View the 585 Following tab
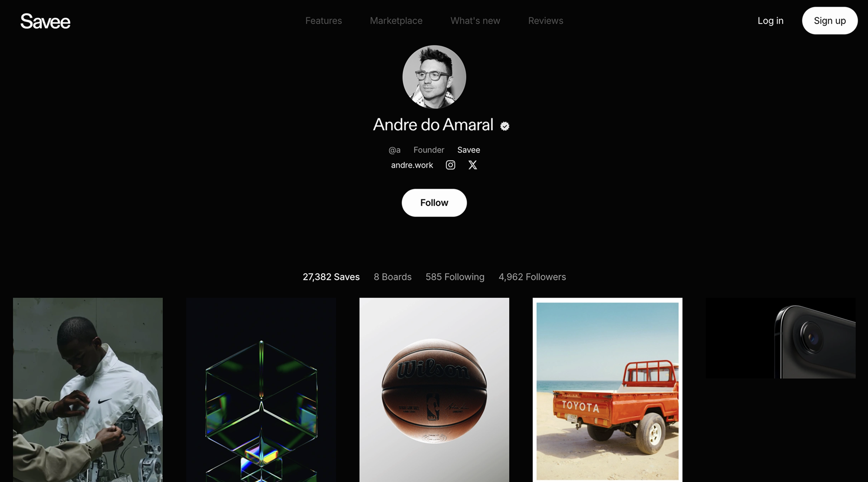The width and height of the screenshot is (868, 482). coord(455,277)
